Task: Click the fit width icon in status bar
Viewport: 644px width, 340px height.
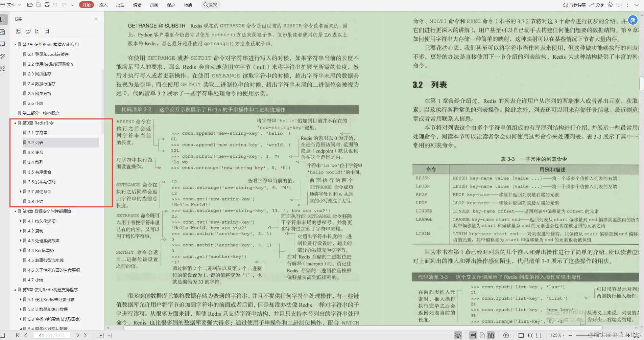Action: click(x=539, y=335)
